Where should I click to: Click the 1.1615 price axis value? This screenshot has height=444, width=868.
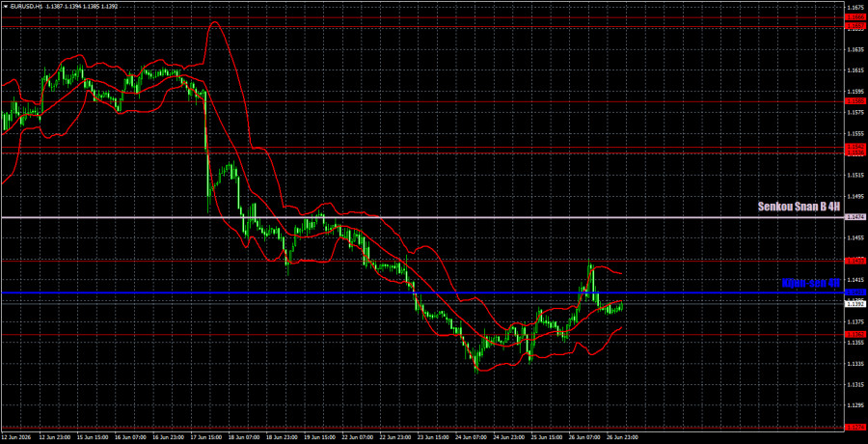(854, 70)
